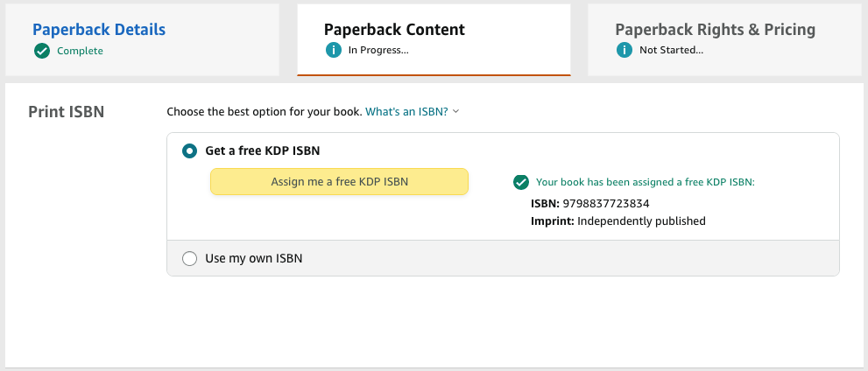Click the Get a free KDP ISBN label
This screenshot has width=868, height=371.
263,150
